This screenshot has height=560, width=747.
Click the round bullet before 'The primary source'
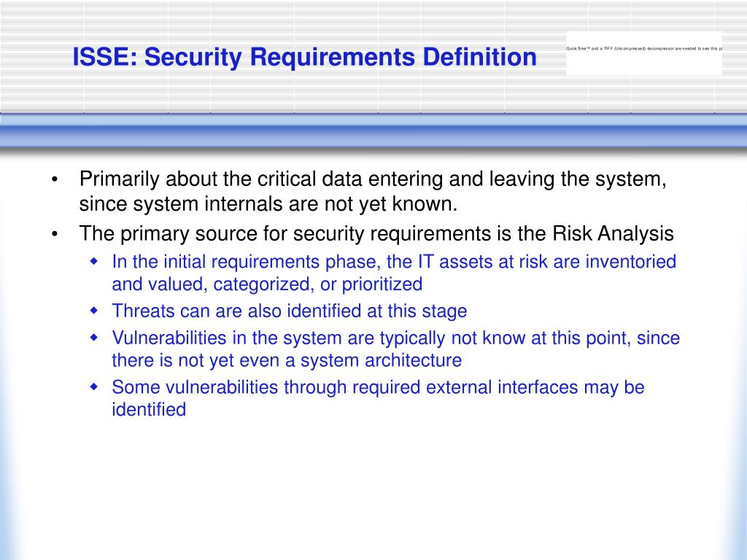[55, 234]
